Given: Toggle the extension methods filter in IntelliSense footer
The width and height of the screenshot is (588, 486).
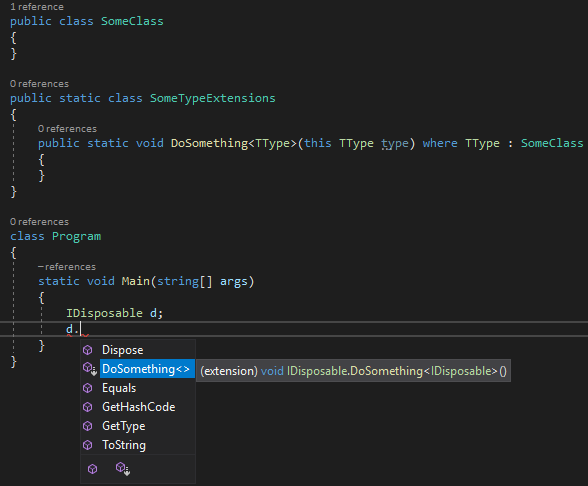Looking at the screenshot, I should pyautogui.click(x=123, y=469).
